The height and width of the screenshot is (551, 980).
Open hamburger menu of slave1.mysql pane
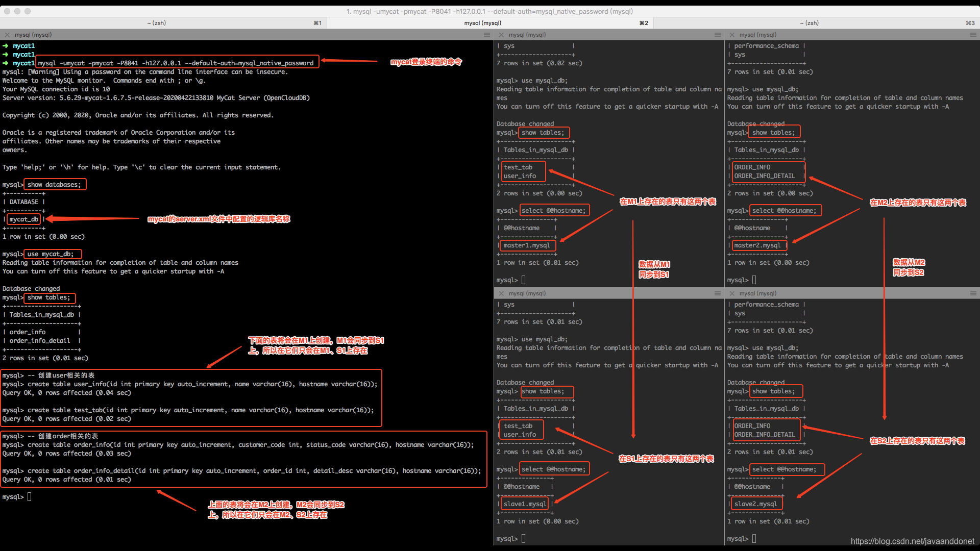717,293
